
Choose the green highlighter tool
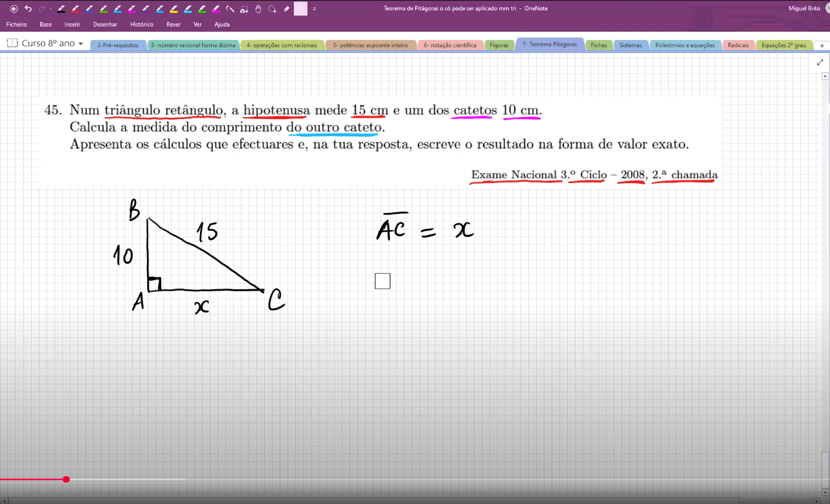(x=201, y=9)
